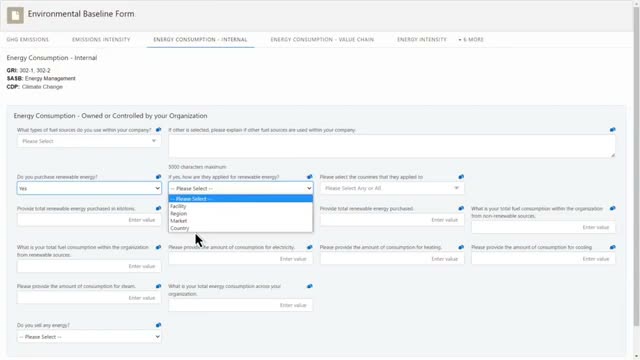Choose Country from the open dropdown list
The height and width of the screenshot is (360, 640).
[240, 228]
